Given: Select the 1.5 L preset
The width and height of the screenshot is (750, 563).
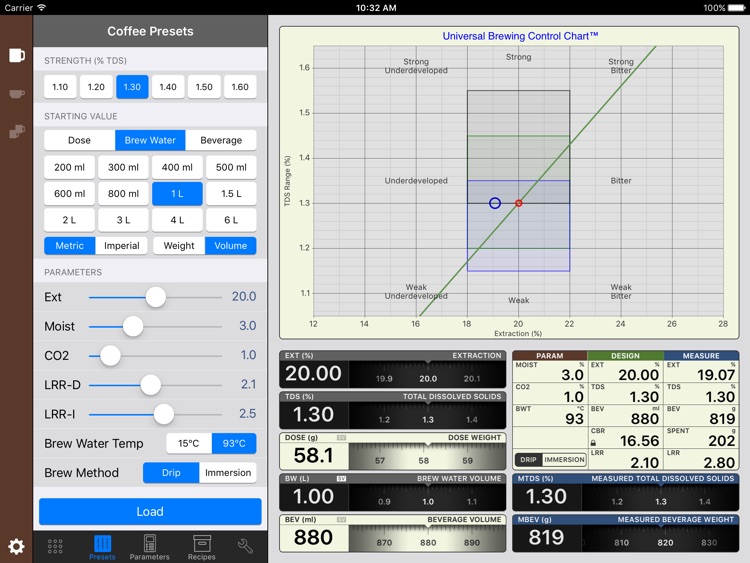Looking at the screenshot, I should tap(232, 194).
